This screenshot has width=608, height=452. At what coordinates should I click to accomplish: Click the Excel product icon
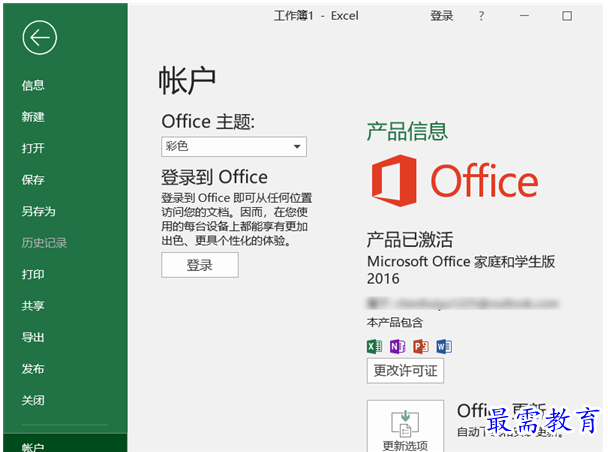(374, 346)
